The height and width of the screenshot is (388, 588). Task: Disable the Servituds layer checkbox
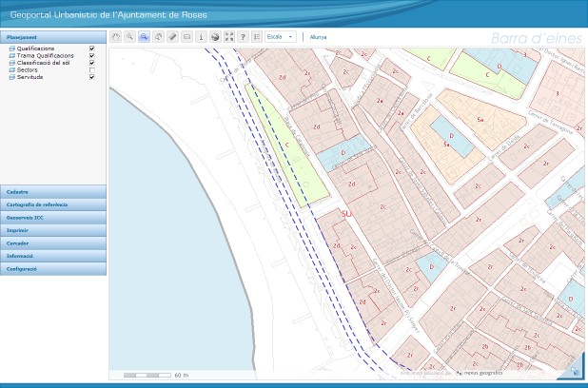[91, 77]
